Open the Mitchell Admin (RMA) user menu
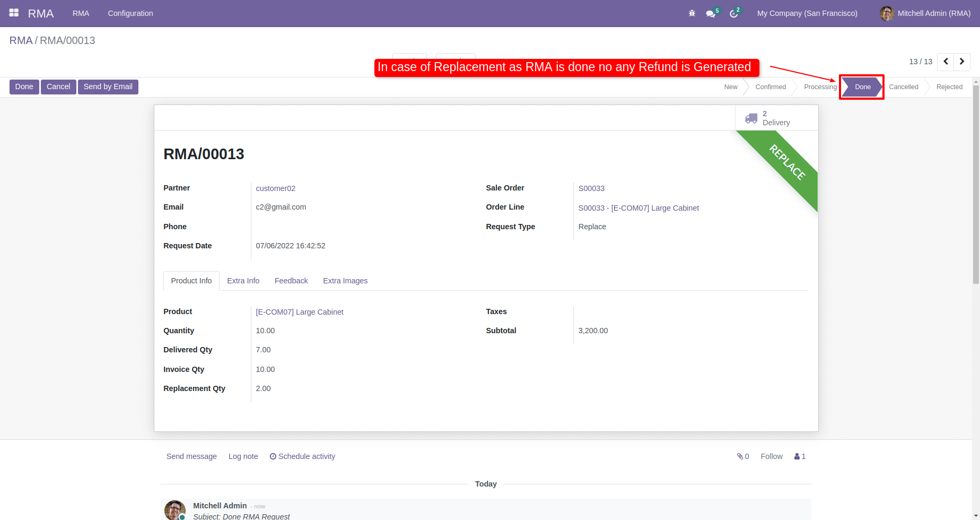This screenshot has height=520, width=980. coord(925,13)
